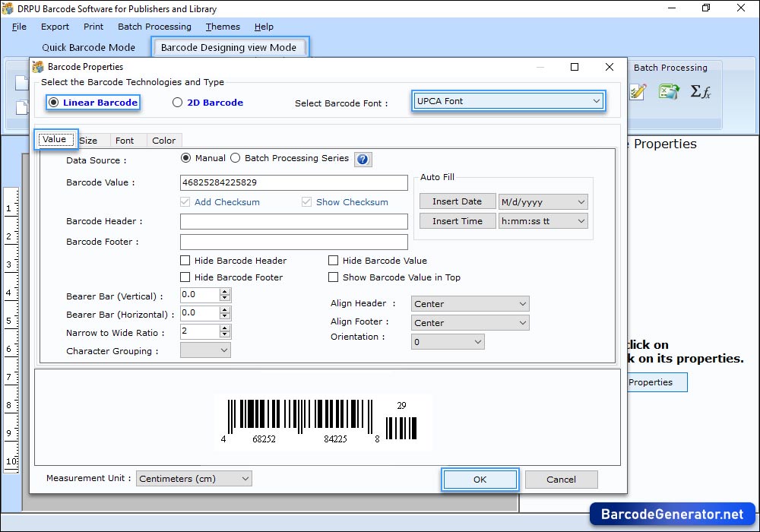Enable the Hide Barcode Value checkbox
Viewport: 760px width, 532px height.
click(333, 260)
